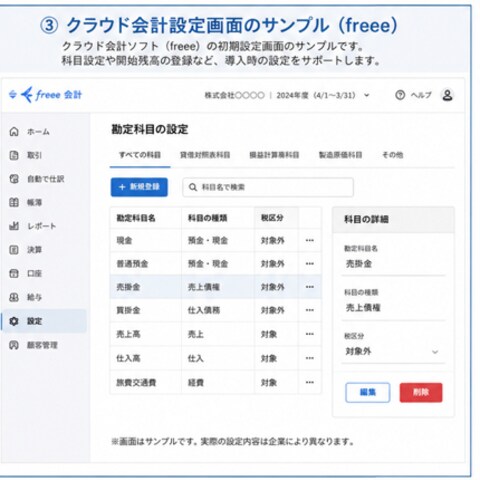This screenshot has height=480, width=480.
Task: Open the 顧客管理 sidebar icon
Action: click(x=14, y=345)
